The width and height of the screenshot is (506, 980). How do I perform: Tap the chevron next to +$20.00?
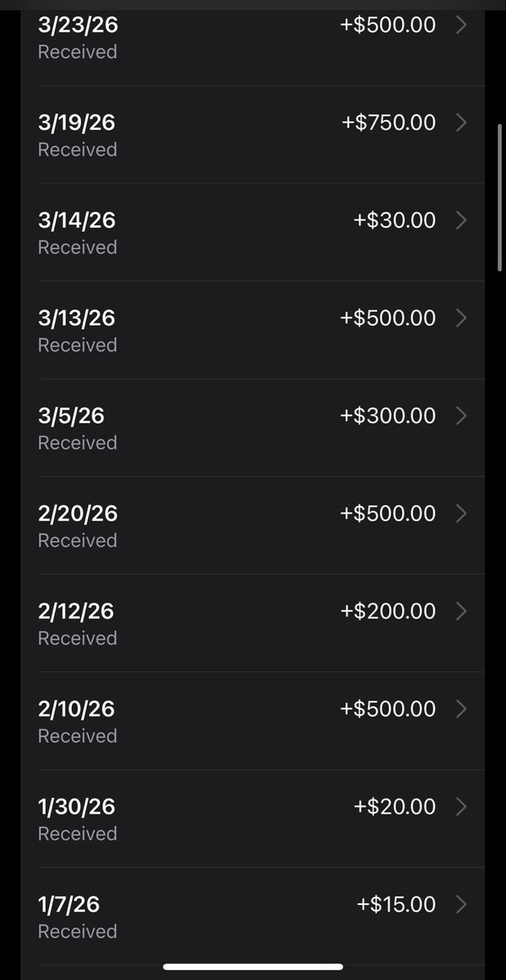pos(461,807)
